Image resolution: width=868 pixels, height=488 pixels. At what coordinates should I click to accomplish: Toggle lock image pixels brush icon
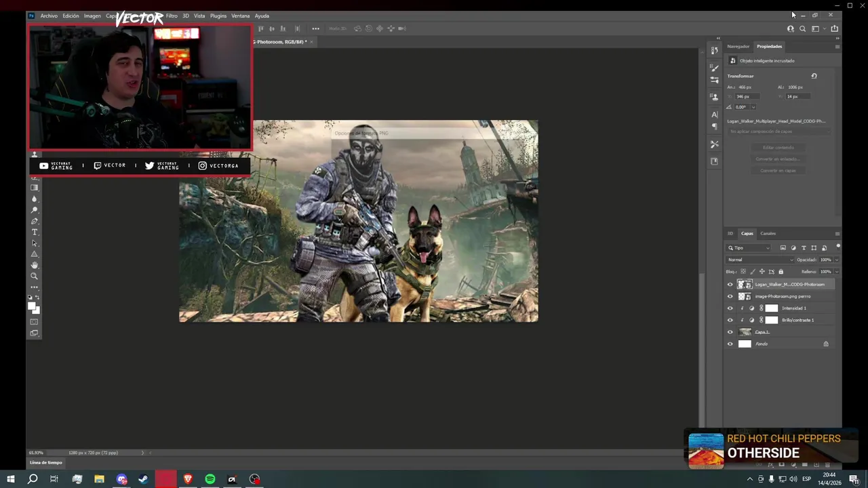coord(753,272)
